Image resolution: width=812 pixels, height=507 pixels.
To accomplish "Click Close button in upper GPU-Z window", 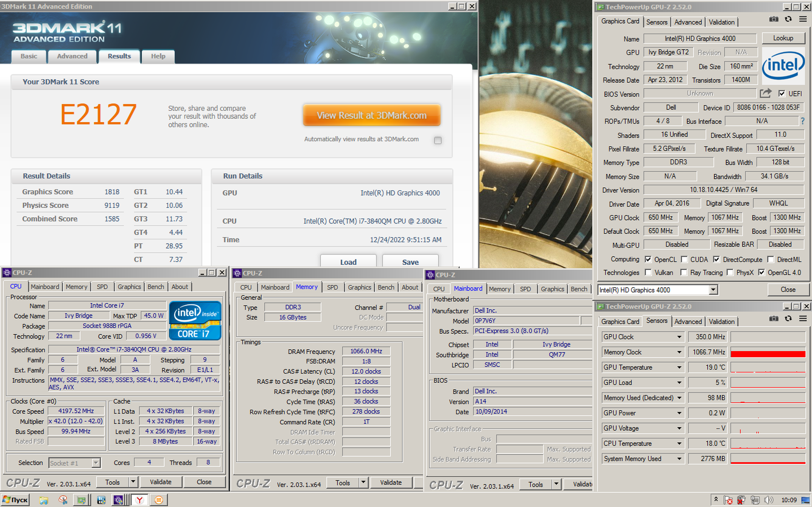I will [x=788, y=290].
